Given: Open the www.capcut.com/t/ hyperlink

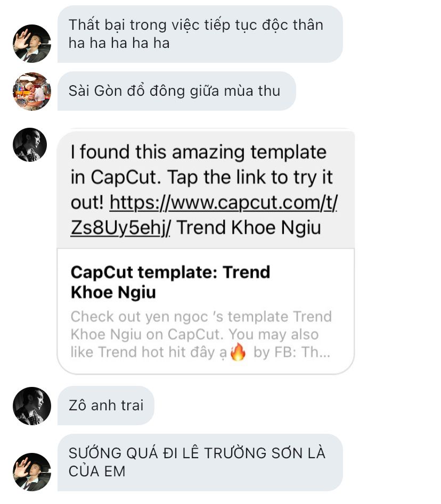Looking at the screenshot, I should 223,202.
